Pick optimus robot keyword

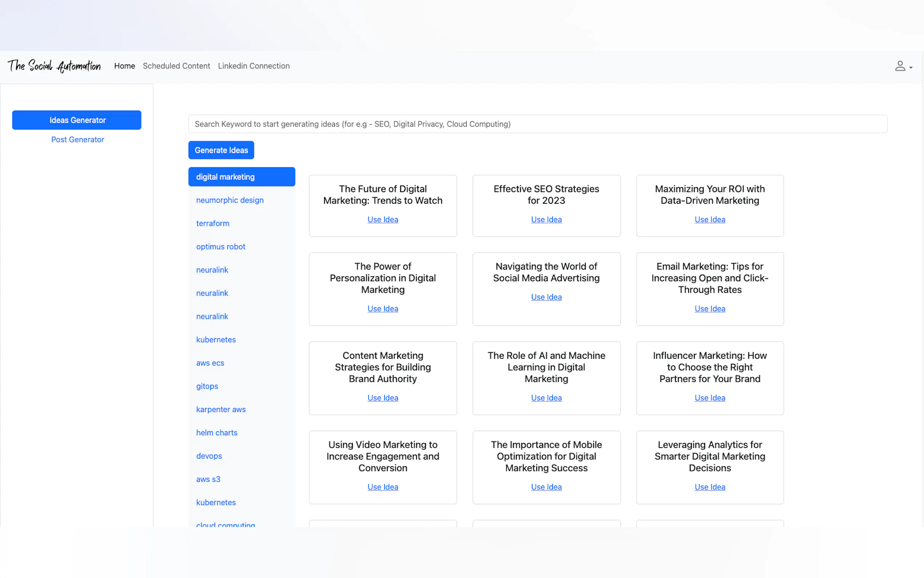pyautogui.click(x=220, y=246)
